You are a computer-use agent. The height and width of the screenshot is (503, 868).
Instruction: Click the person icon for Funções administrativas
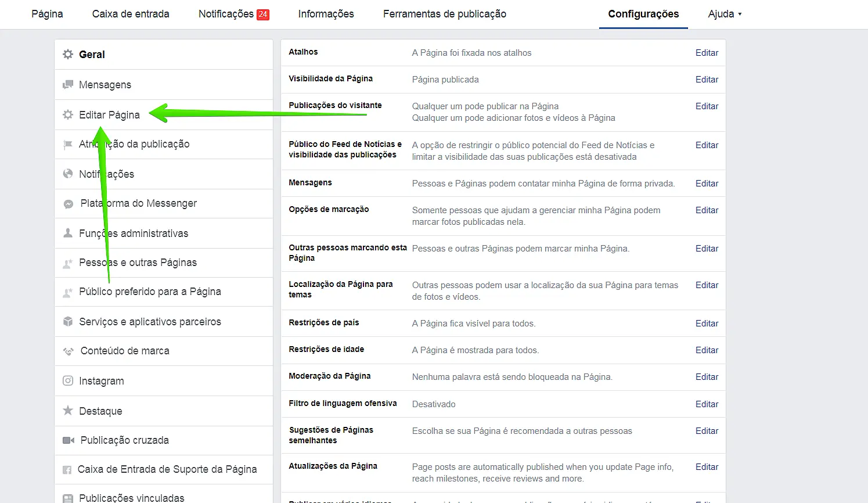point(68,233)
